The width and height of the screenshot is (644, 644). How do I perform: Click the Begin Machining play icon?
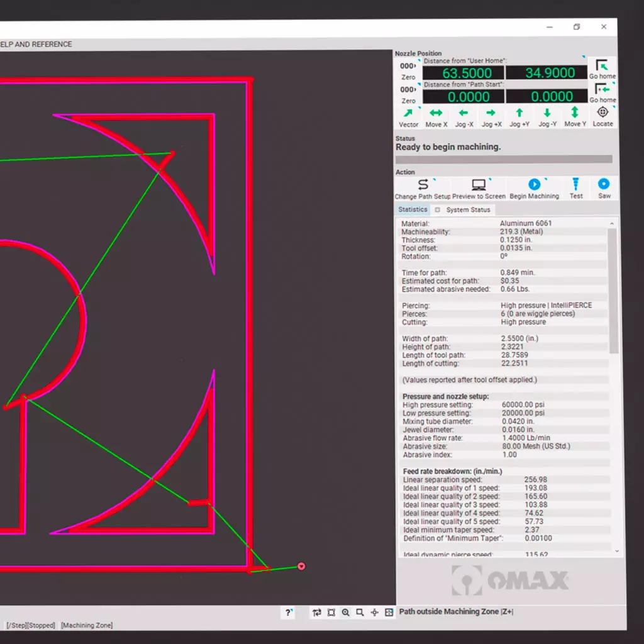[x=534, y=184]
